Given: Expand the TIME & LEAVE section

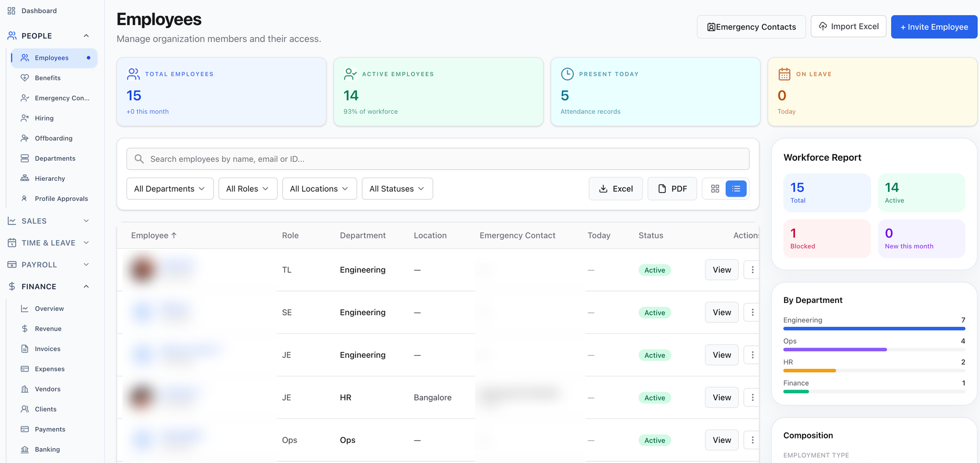Looking at the screenshot, I should tap(49, 243).
